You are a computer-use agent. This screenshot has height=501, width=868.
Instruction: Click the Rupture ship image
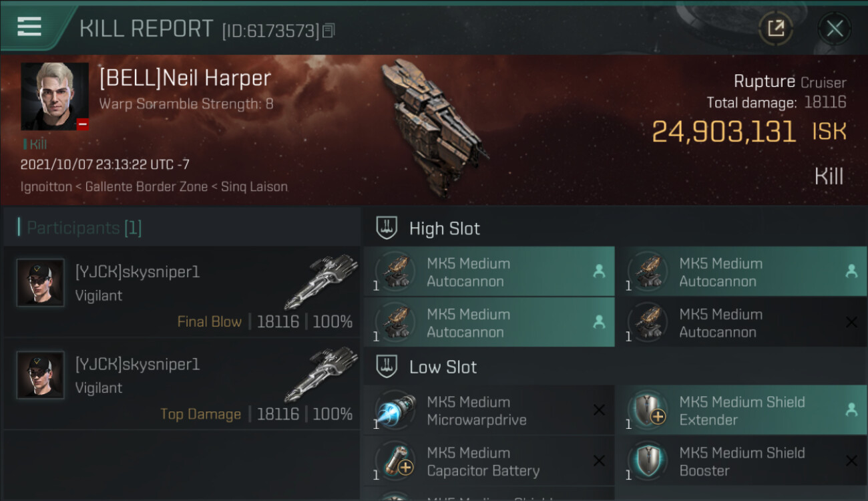pos(431,127)
